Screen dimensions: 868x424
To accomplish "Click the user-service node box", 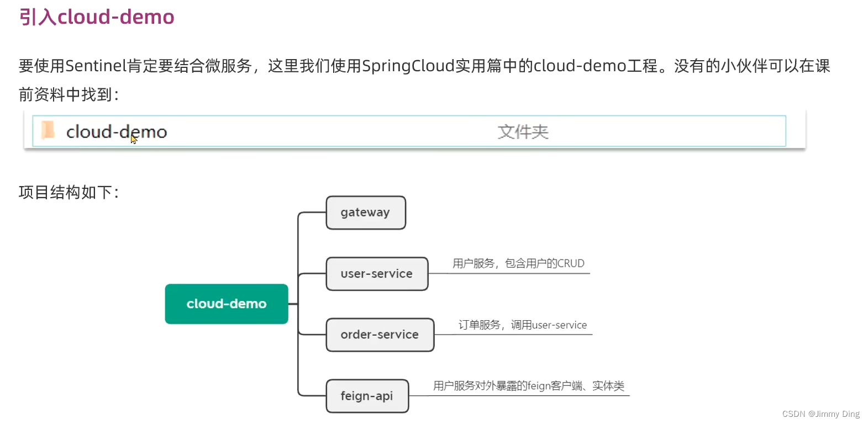I will coord(377,274).
